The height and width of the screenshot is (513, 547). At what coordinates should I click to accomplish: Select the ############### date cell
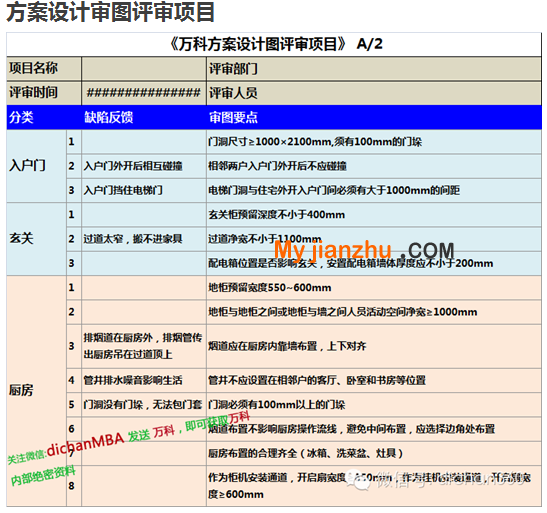point(144,93)
